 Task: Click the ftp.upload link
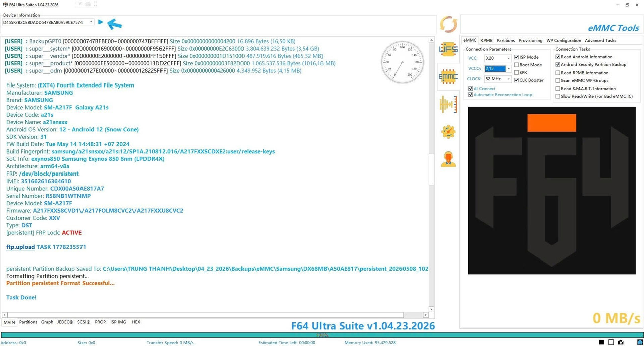(x=20, y=247)
